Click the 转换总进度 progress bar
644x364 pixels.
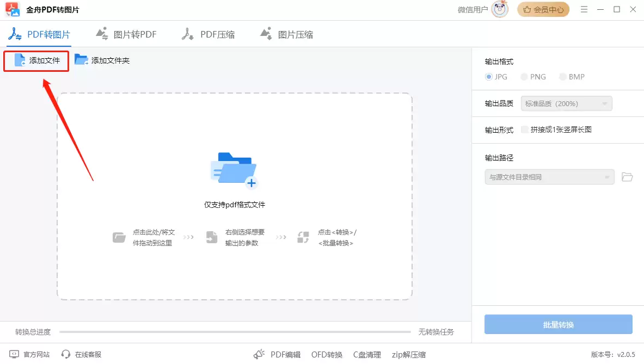pos(234,331)
